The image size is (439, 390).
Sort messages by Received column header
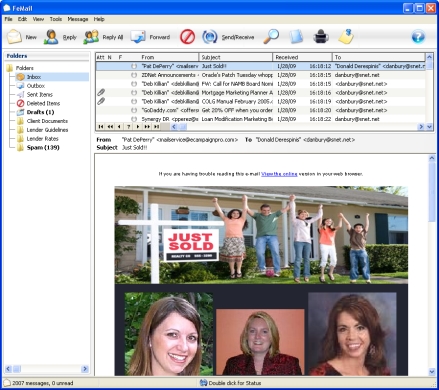pos(303,57)
